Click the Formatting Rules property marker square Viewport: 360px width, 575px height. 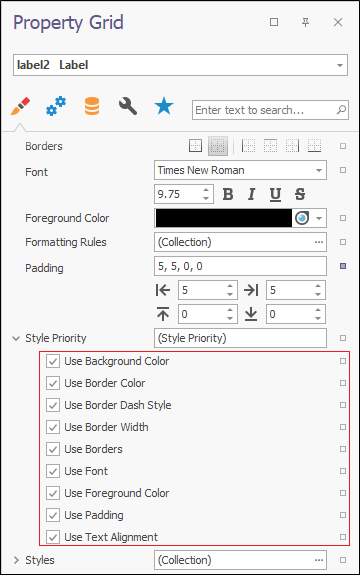343,242
